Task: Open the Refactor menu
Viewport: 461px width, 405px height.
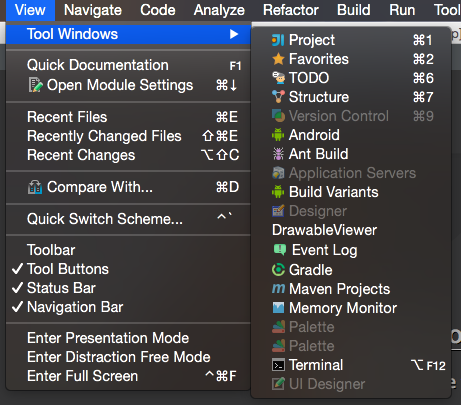Action: pyautogui.click(x=291, y=10)
